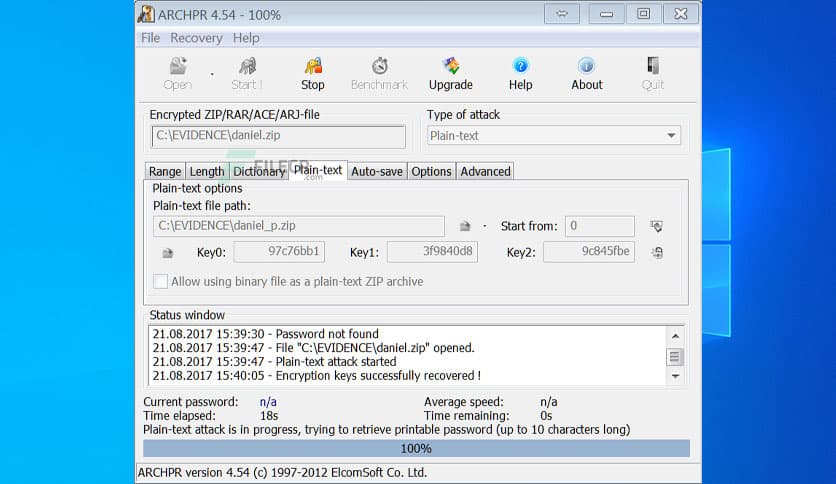
Task: Run the Benchmark tool
Action: coord(379,74)
